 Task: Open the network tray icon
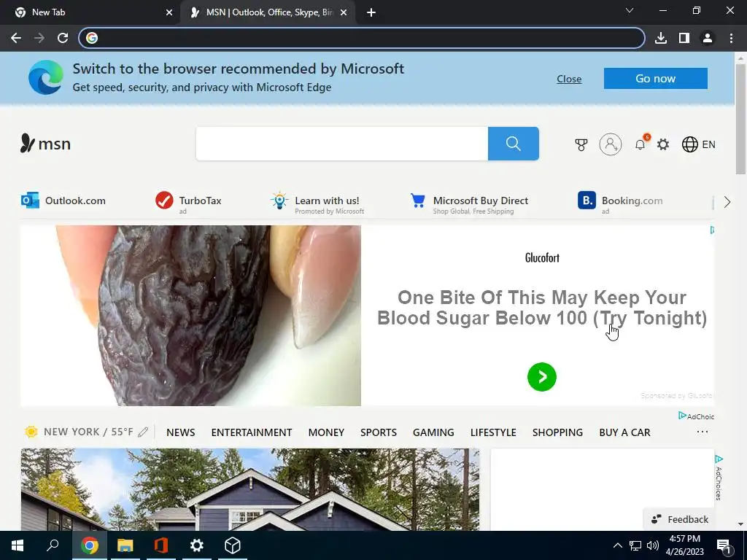pos(635,545)
